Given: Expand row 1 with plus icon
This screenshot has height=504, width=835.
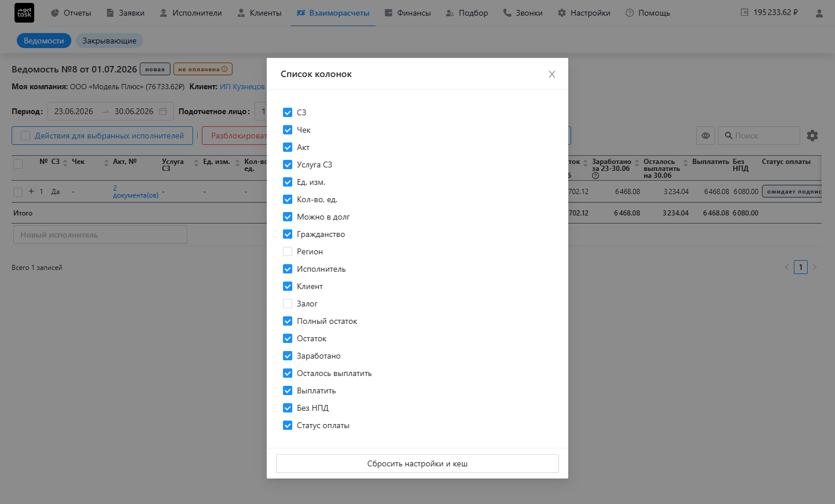Looking at the screenshot, I should 31,191.
